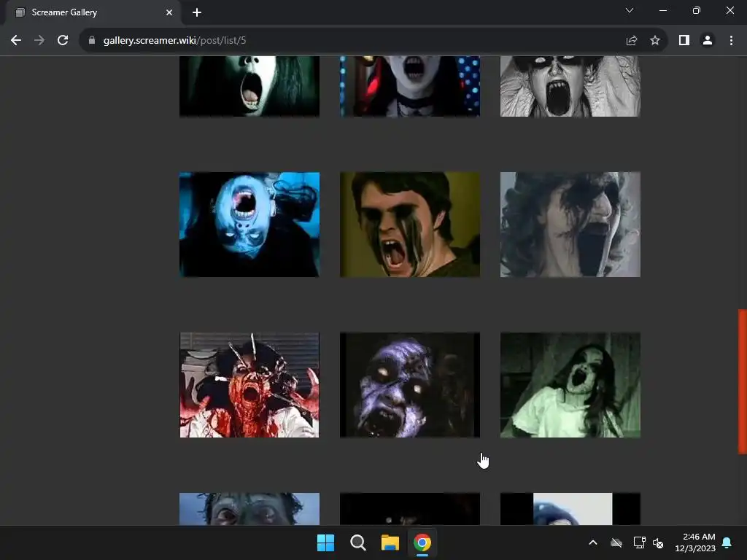The image size is (747, 560).
Task: Expand the tab search dropdown
Action: [x=630, y=10]
